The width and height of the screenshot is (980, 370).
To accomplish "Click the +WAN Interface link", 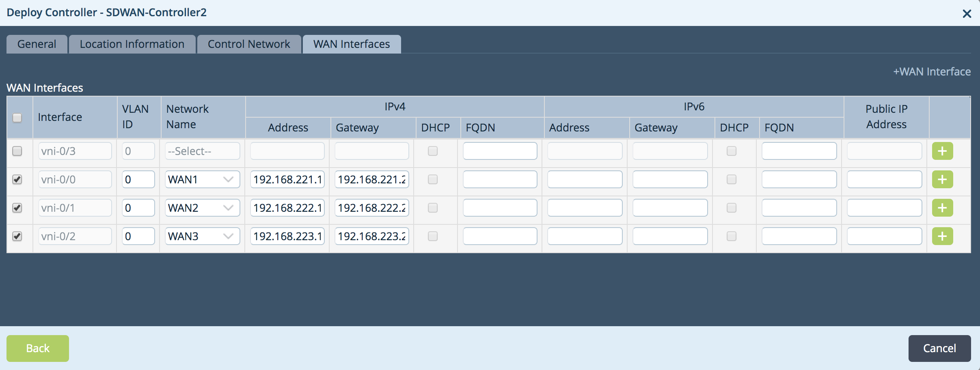I will [932, 72].
